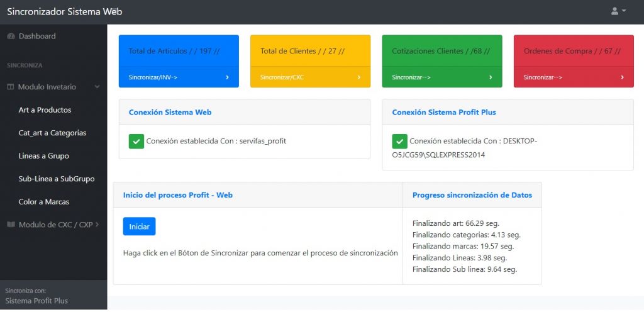Screen dimensions: 644x312
Task: Collapse the Modulo Invetario sidebar section
Action: pyautogui.click(x=96, y=87)
